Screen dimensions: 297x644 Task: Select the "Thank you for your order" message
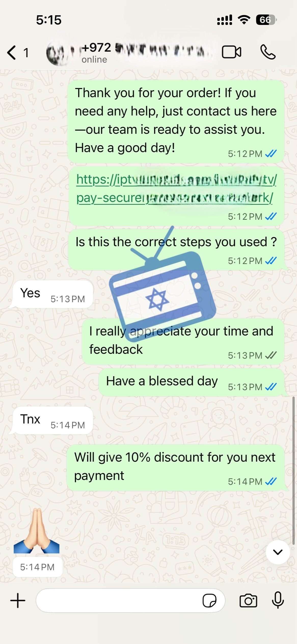[x=176, y=121]
